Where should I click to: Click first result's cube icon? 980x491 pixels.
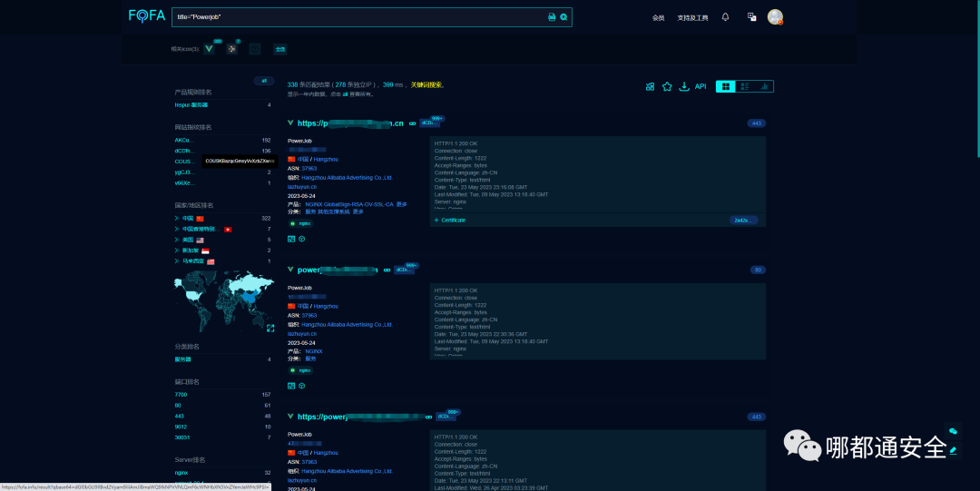302,239
